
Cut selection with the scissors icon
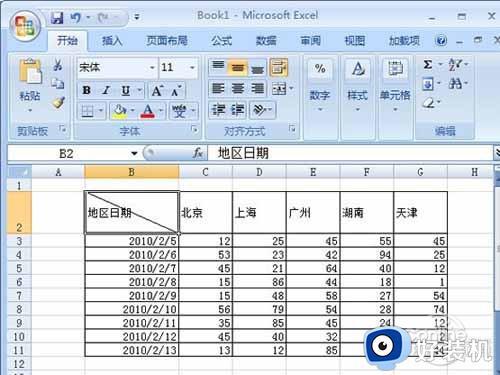coord(58,65)
